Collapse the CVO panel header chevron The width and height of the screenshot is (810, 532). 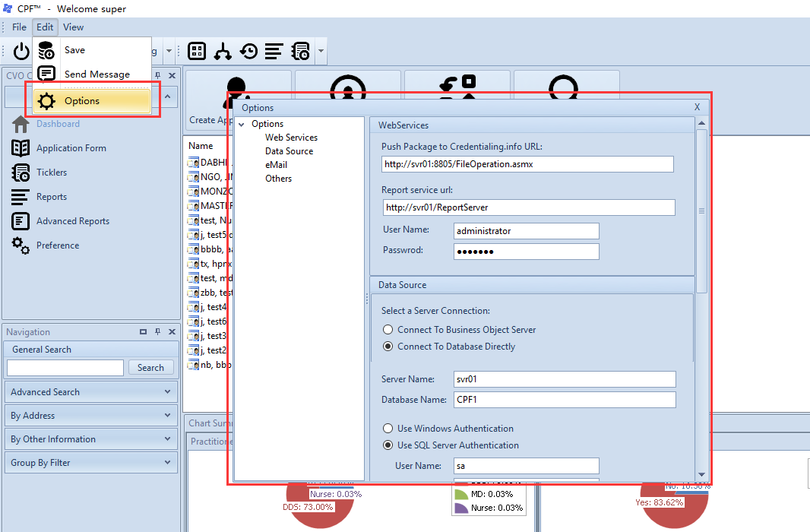click(x=168, y=97)
